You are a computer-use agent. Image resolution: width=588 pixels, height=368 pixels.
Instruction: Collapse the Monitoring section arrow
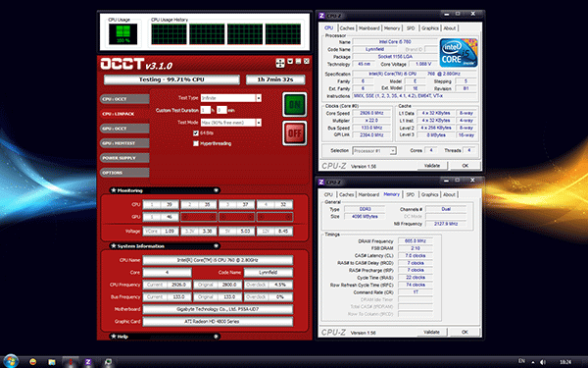216,190
